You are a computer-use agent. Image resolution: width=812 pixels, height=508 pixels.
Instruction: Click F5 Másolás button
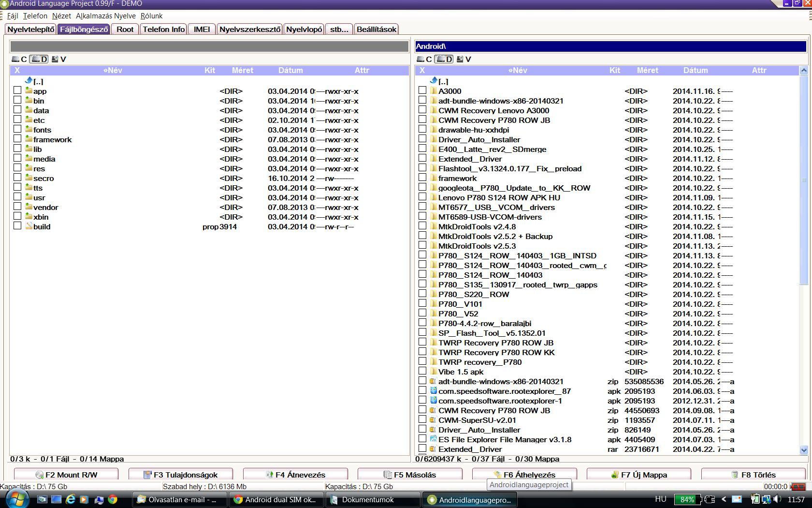click(410, 475)
